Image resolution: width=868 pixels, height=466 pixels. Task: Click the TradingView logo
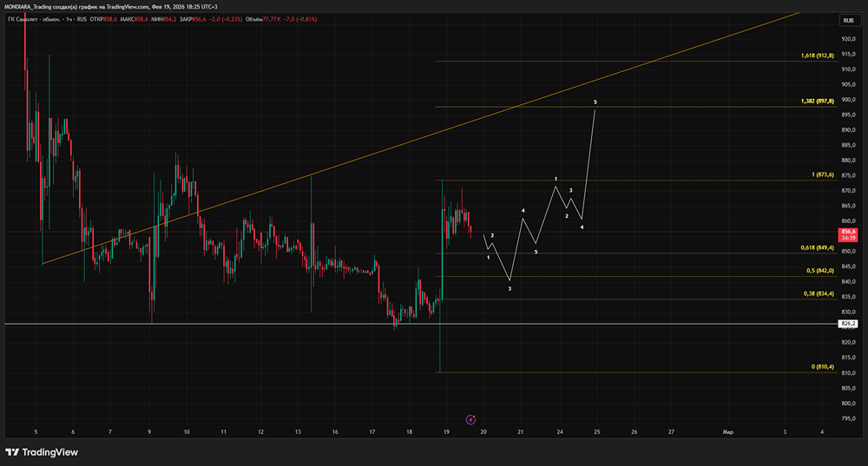42,452
